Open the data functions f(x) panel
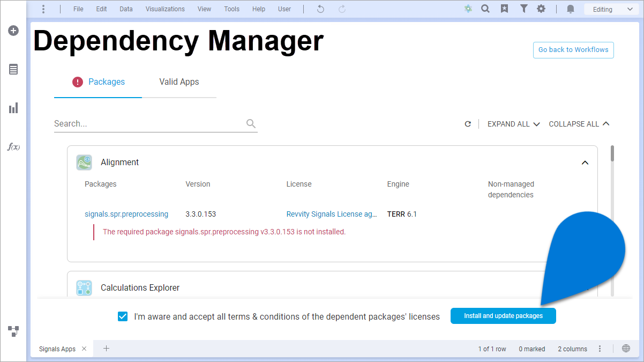 pyautogui.click(x=13, y=146)
